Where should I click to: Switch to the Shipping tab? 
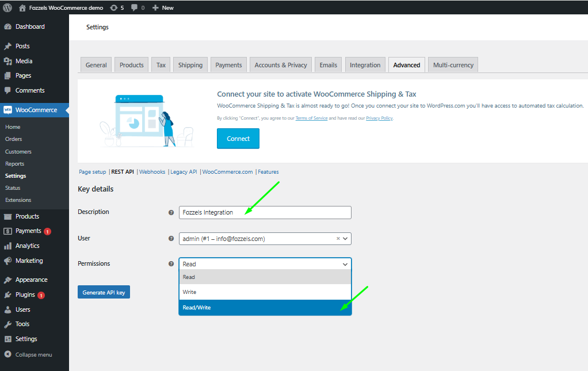[x=190, y=65]
